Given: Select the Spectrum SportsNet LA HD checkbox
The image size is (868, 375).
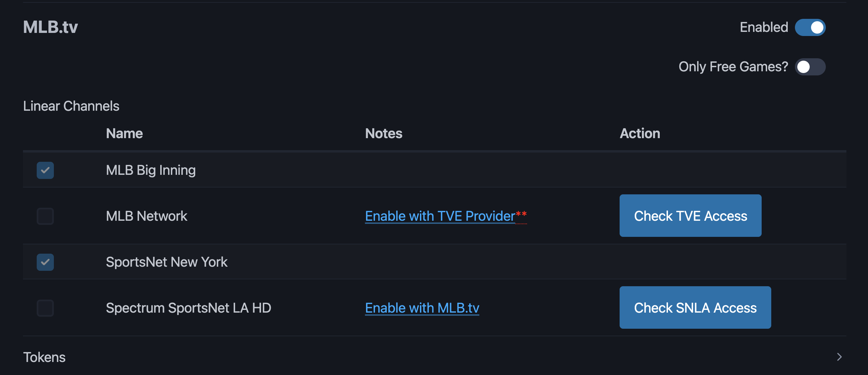Looking at the screenshot, I should click(45, 308).
